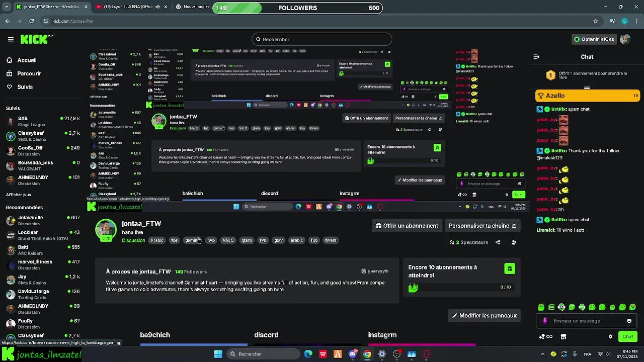The width and height of the screenshot is (644, 362).
Task: Open Chrome profile L button
Action: pyautogui.click(x=624, y=21)
